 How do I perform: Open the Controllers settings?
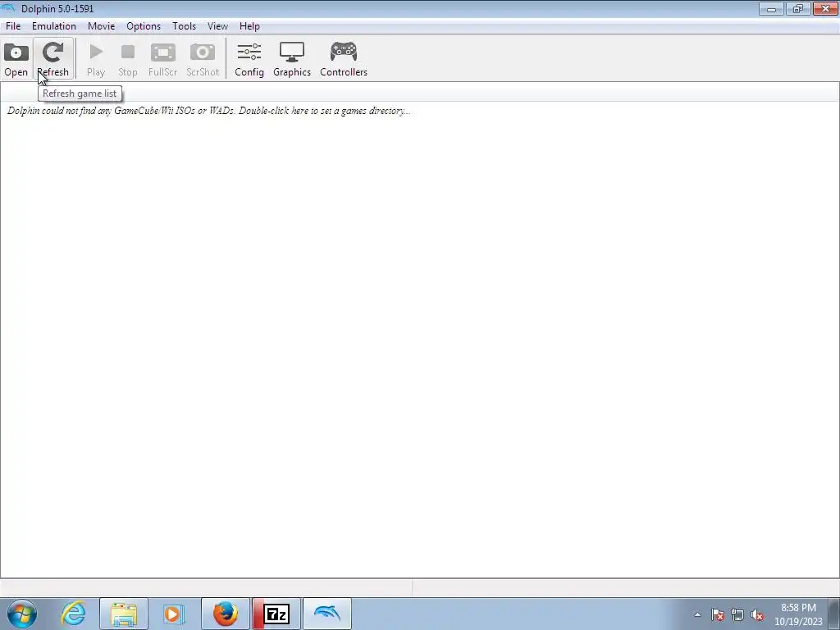click(344, 59)
